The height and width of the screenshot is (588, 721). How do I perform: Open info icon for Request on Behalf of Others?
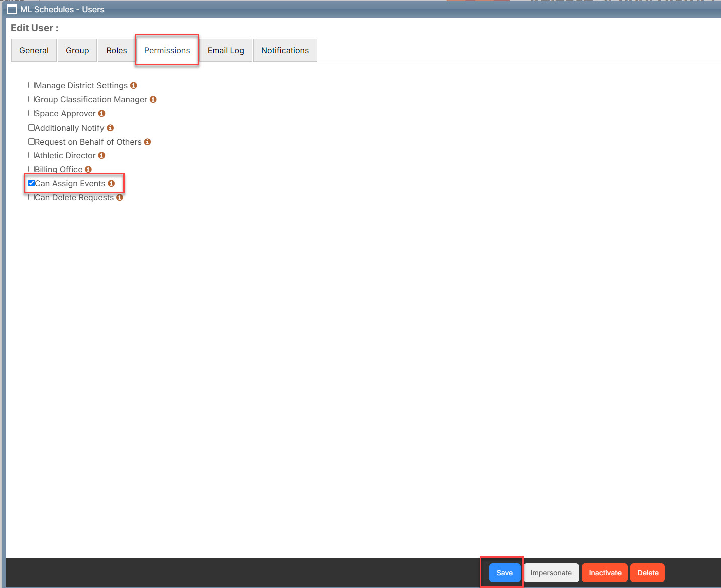[147, 142]
